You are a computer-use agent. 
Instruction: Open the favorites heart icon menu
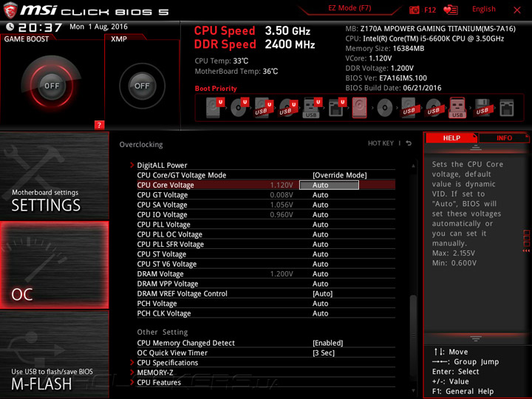pos(450,10)
